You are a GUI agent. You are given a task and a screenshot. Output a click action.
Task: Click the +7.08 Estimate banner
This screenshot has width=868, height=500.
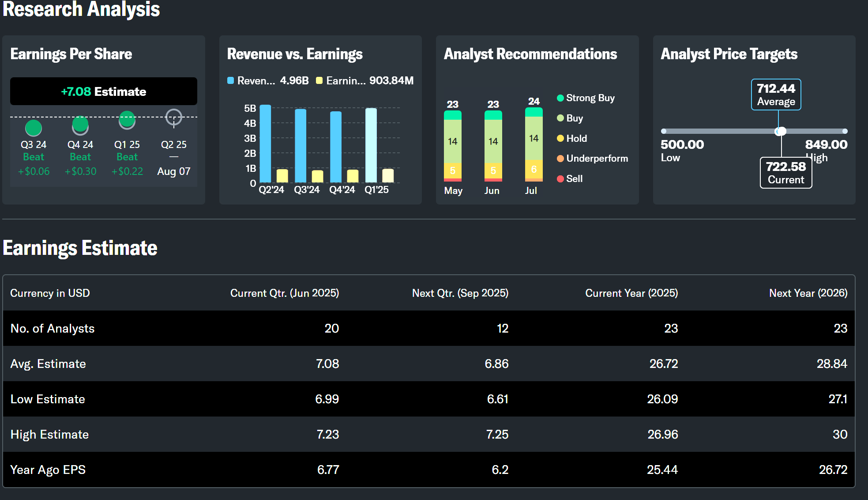tap(104, 91)
